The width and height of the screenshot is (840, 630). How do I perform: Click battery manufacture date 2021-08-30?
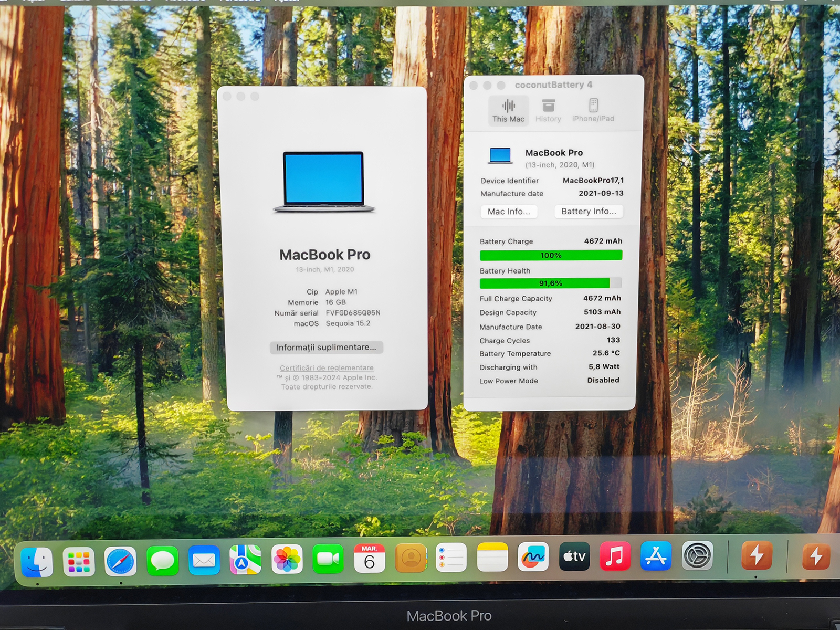pos(598,327)
